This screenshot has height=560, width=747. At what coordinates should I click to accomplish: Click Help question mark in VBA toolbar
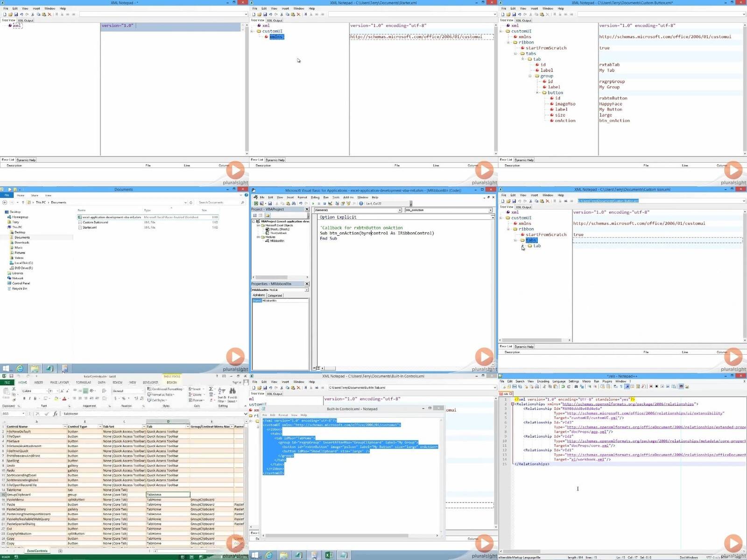(361, 203)
